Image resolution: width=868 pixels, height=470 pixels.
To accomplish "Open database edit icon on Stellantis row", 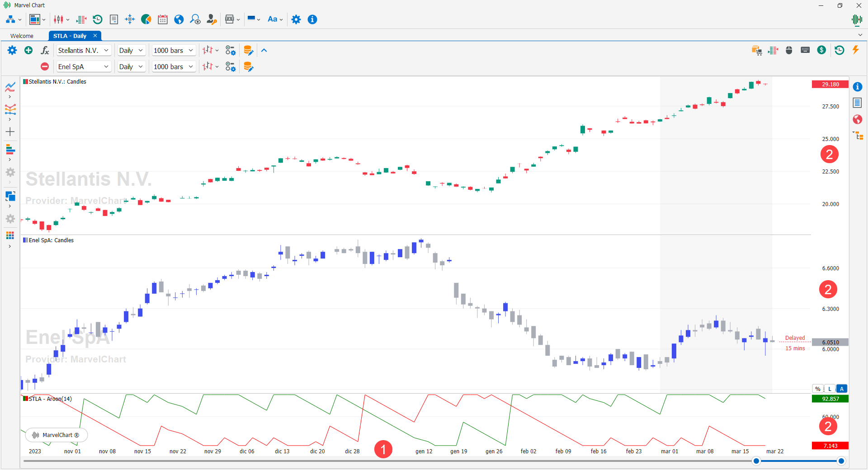I will [x=248, y=50].
